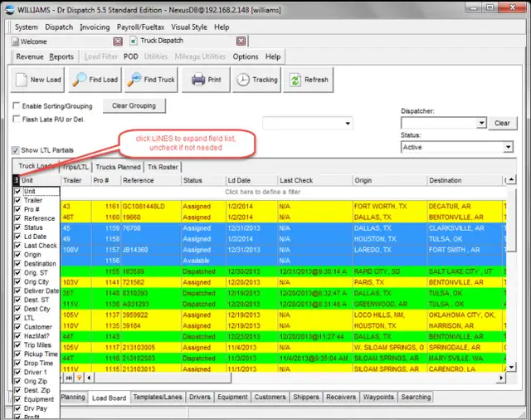Image resolution: width=531 pixels, height=420 pixels.
Task: Click the field list lines icon
Action: [x=17, y=180]
